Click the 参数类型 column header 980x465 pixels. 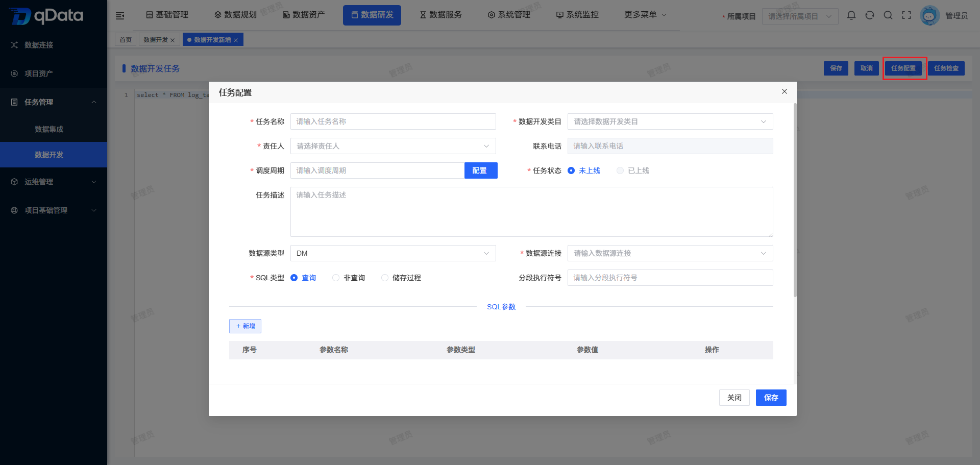(461, 350)
